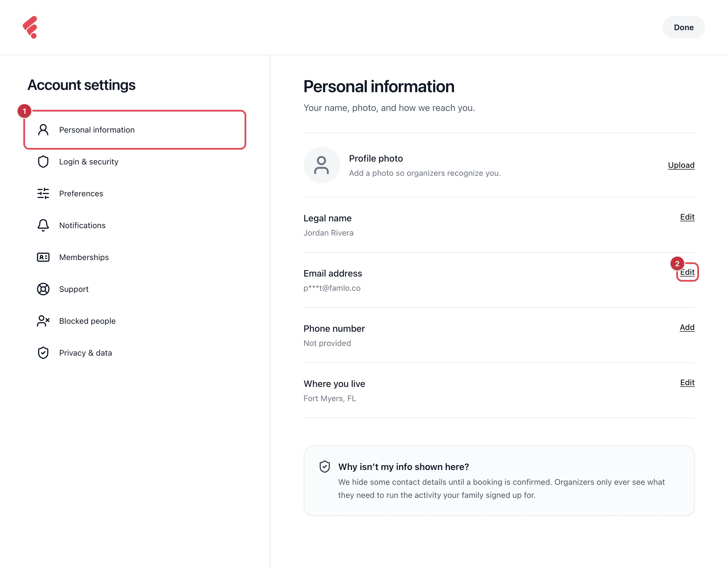Click the Privacy & data shield-check icon
This screenshot has width=728, height=569.
pyautogui.click(x=43, y=353)
